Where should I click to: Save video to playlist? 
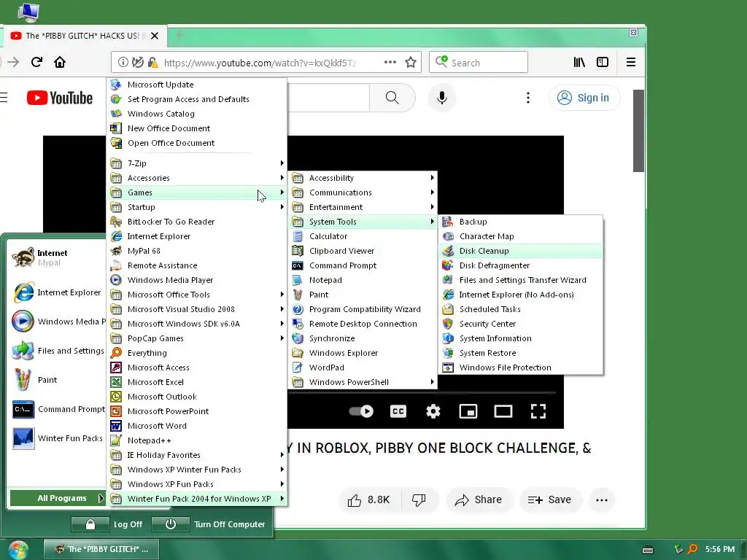(550, 500)
